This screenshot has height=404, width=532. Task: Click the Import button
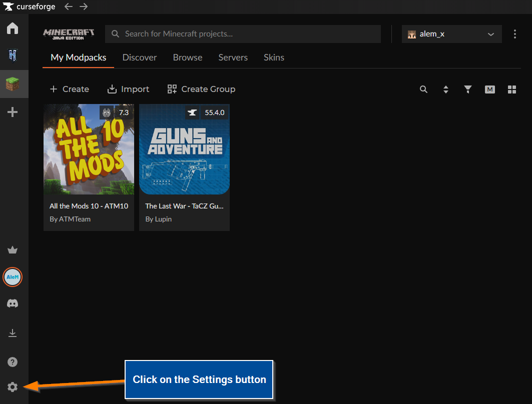pos(128,89)
